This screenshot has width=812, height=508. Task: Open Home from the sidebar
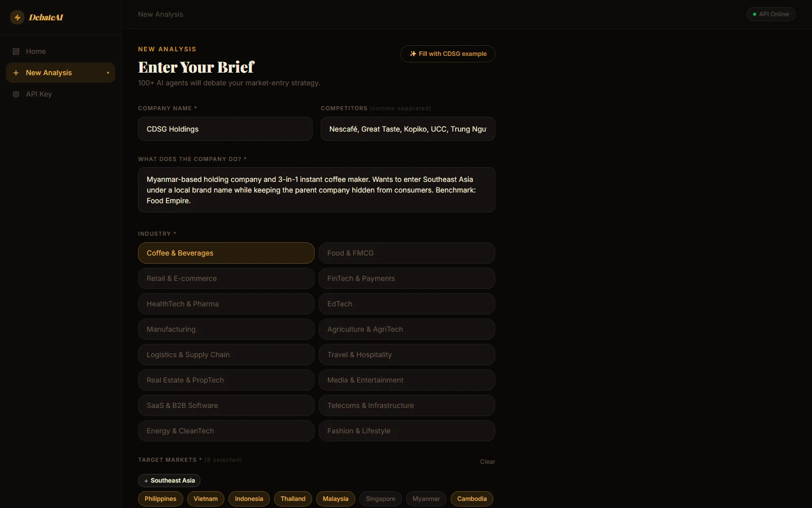point(60,51)
